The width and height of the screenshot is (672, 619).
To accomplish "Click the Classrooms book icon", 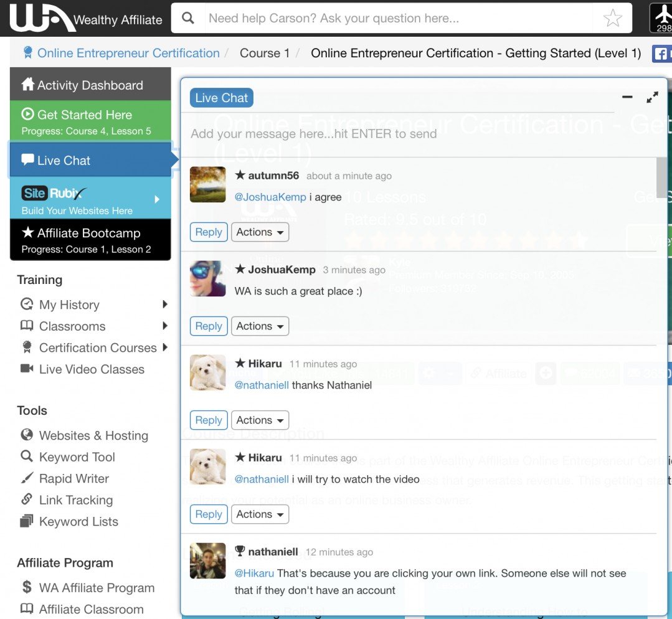I will [27, 325].
